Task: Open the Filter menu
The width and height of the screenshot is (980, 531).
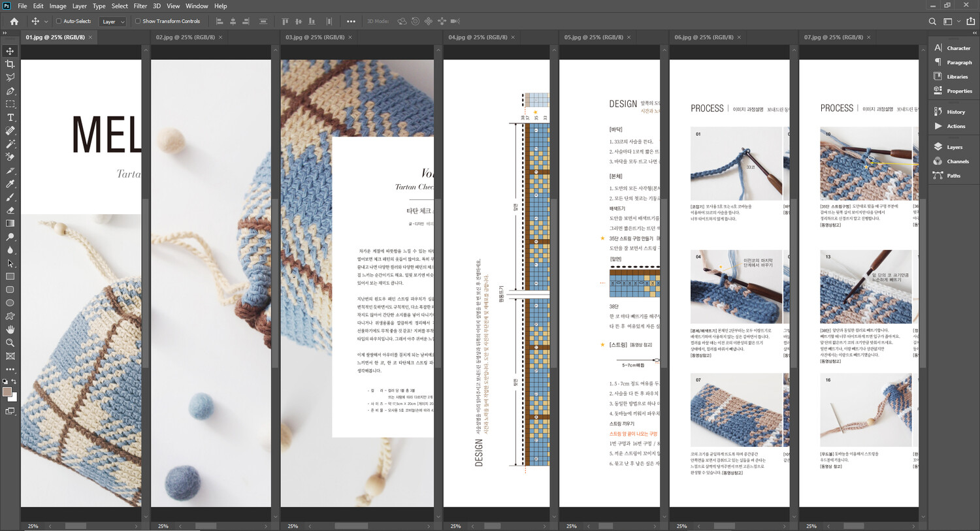Action: [x=140, y=6]
